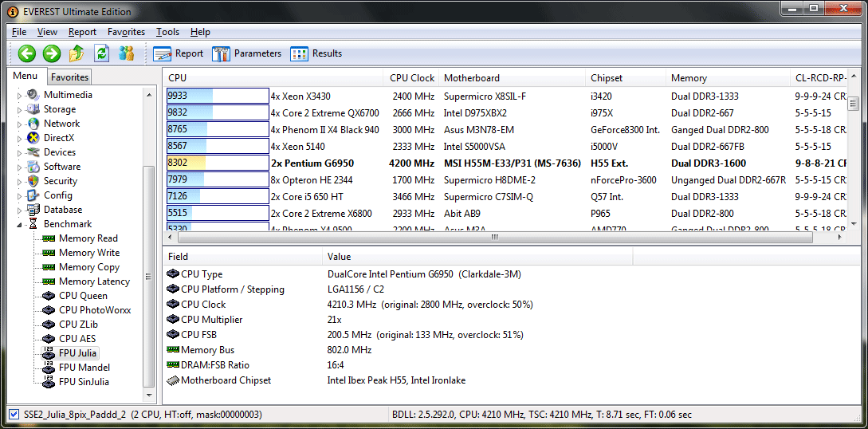868x429 pixels.
Task: Click the Memory Write benchmark icon
Action: click(49, 253)
